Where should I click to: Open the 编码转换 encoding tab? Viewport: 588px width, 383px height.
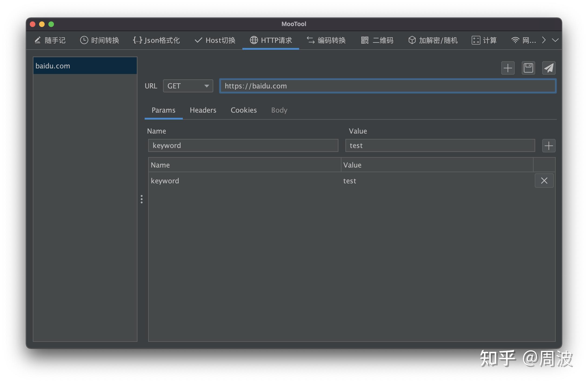click(x=326, y=40)
